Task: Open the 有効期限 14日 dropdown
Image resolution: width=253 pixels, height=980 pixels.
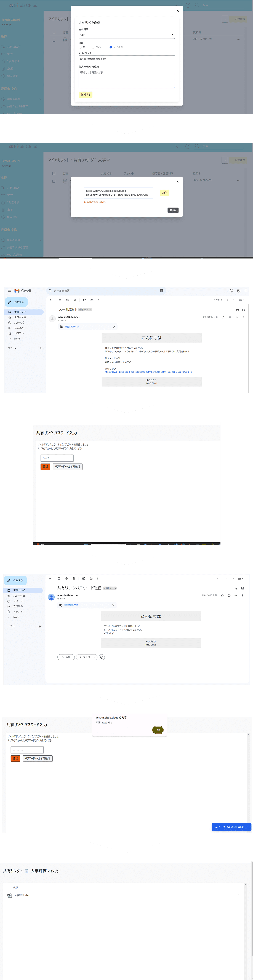Action: [127, 35]
